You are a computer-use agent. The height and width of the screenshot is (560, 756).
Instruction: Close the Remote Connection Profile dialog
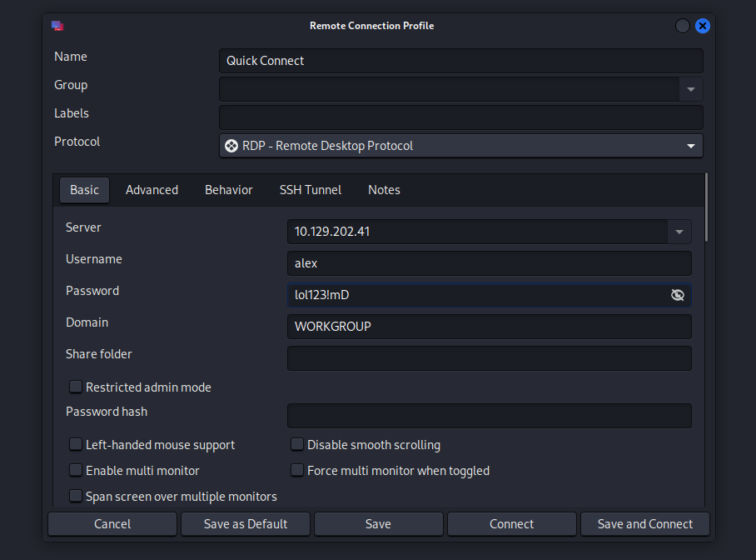(x=703, y=26)
